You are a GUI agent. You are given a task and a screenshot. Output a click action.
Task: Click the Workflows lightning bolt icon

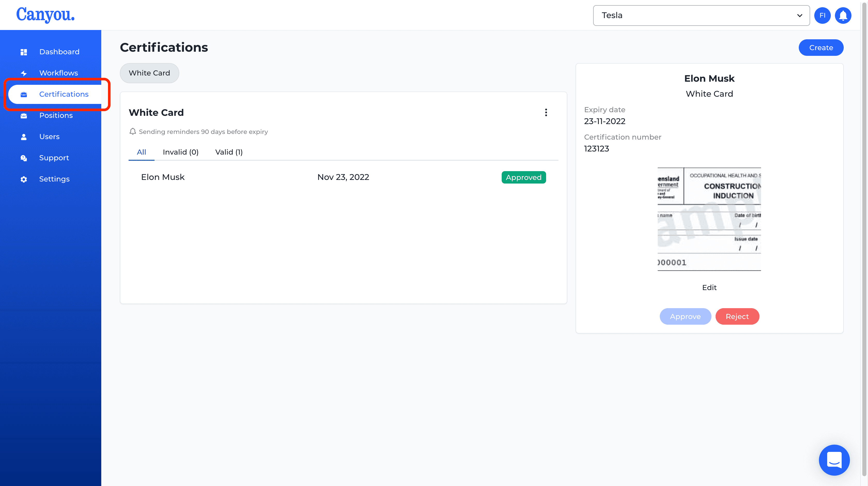(24, 73)
